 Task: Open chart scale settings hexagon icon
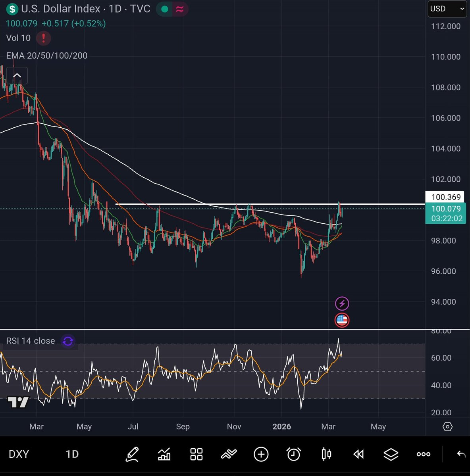coord(447,427)
